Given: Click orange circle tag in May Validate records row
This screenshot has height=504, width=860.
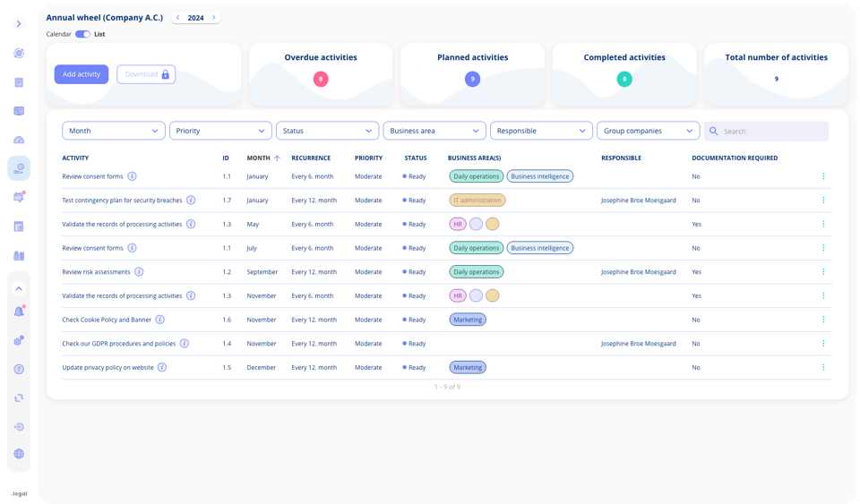Looking at the screenshot, I should [x=493, y=224].
